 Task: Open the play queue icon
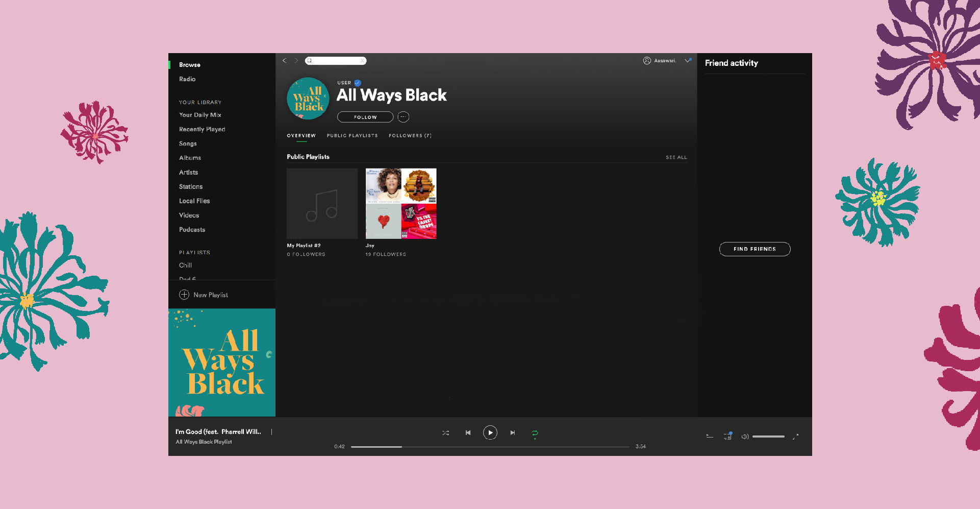click(710, 437)
